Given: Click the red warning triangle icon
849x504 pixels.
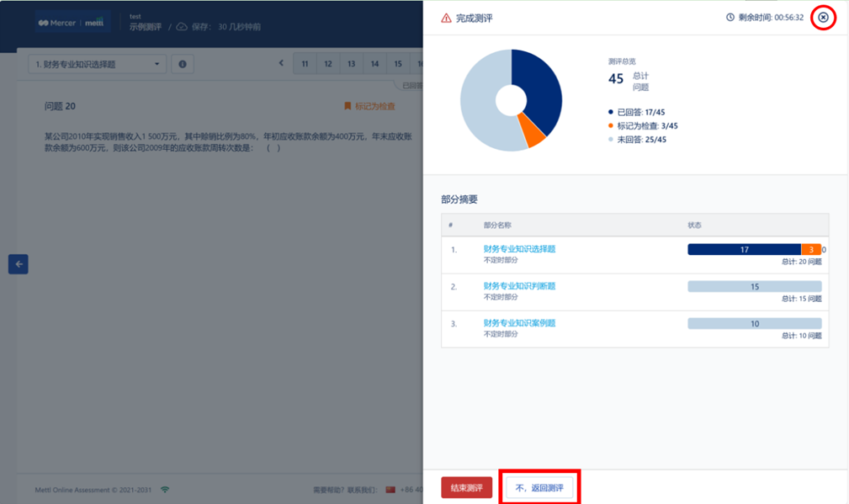Looking at the screenshot, I should tap(446, 18).
